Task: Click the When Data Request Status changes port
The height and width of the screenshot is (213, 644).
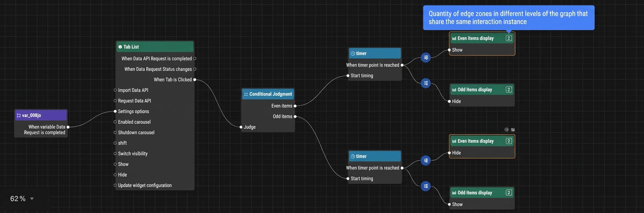Action: [x=195, y=69]
